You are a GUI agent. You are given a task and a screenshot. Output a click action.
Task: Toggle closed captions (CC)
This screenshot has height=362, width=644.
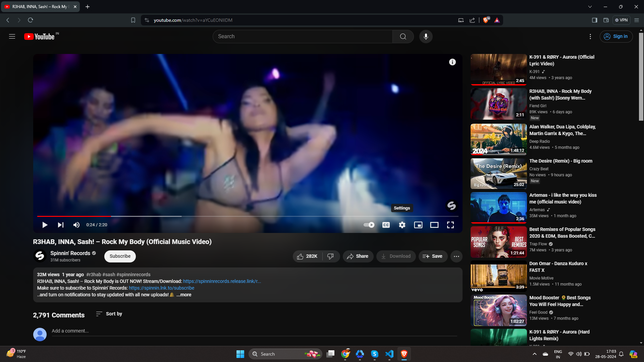(x=386, y=225)
